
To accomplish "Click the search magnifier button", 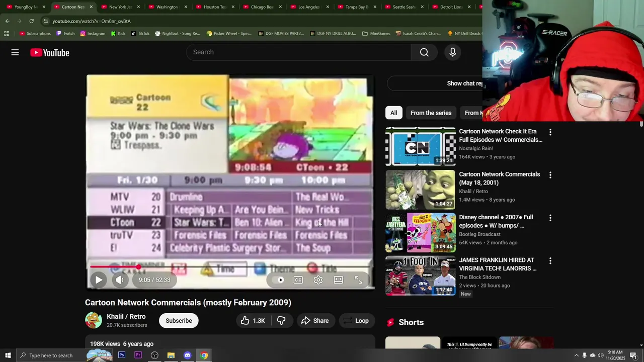I will pos(424,52).
